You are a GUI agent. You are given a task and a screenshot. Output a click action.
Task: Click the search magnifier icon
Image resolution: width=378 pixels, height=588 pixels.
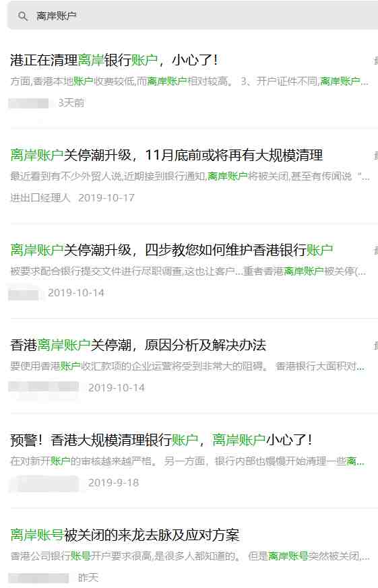tap(22, 16)
